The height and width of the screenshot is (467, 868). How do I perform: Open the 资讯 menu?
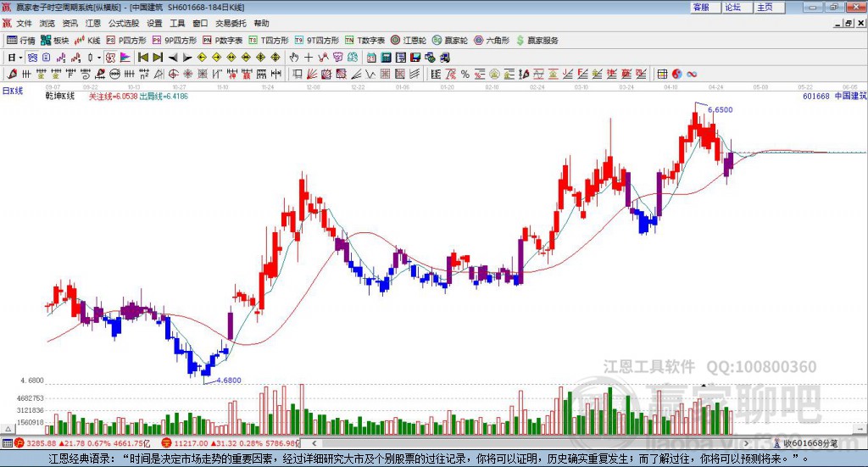coord(70,23)
